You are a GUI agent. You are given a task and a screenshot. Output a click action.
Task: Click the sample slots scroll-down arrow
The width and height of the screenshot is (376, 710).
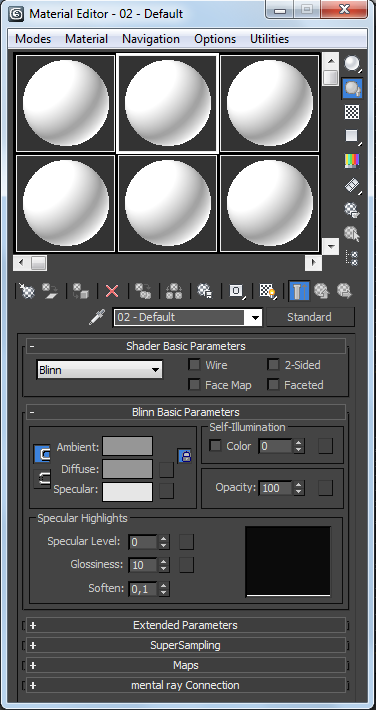pos(331,247)
